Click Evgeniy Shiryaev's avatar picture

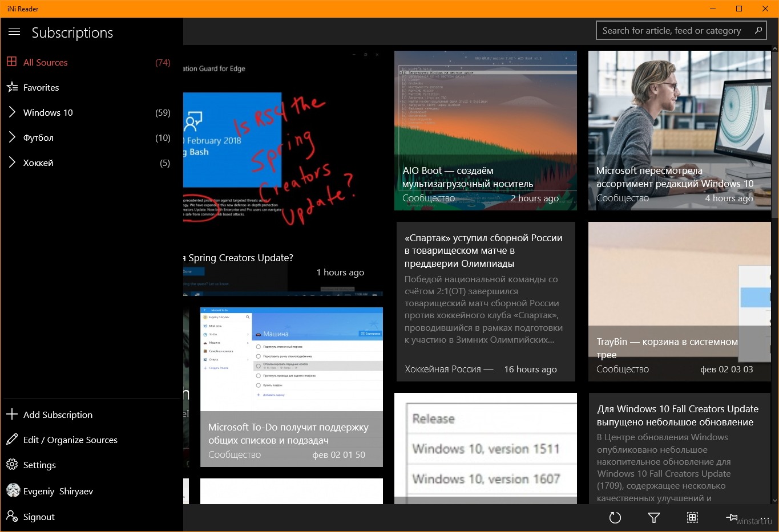[x=13, y=490]
